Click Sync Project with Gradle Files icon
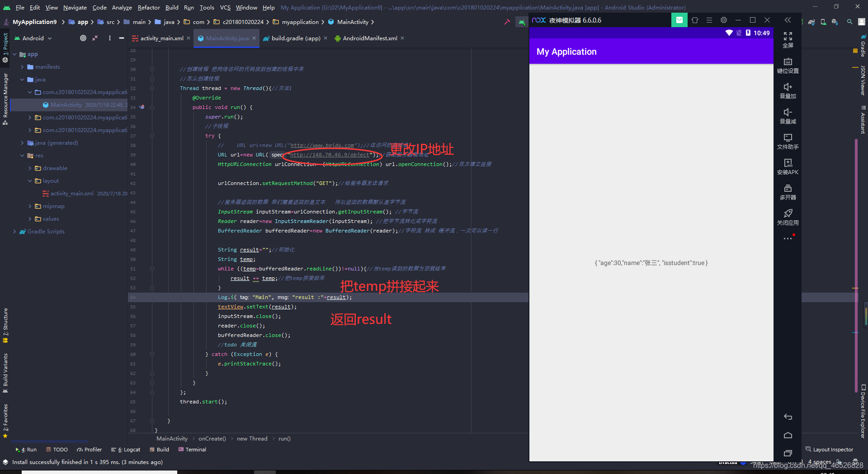Image resolution: width=868 pixels, height=474 pixels. coord(811,22)
